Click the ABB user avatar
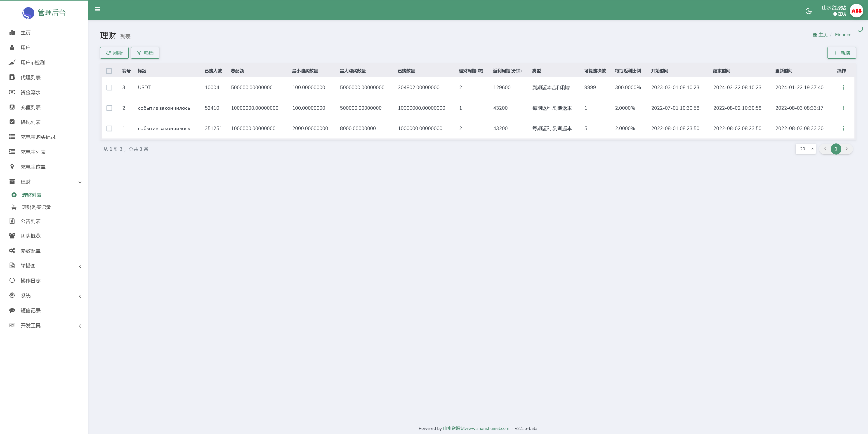 (x=856, y=11)
